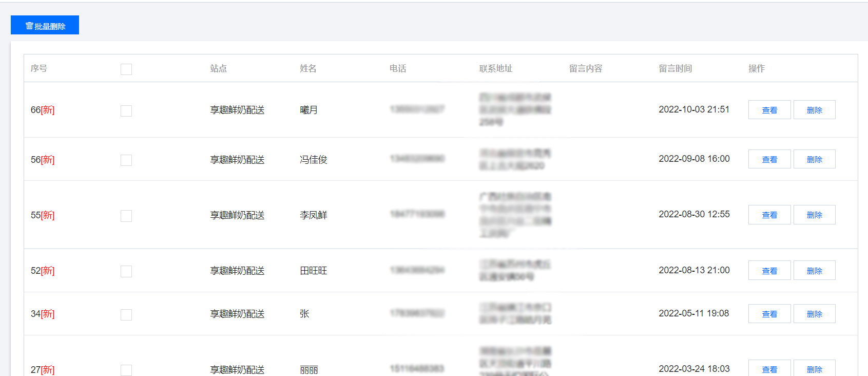Screen dimensions: 868x376
Task: Mark the checkbox for row 52
Action: (126, 271)
